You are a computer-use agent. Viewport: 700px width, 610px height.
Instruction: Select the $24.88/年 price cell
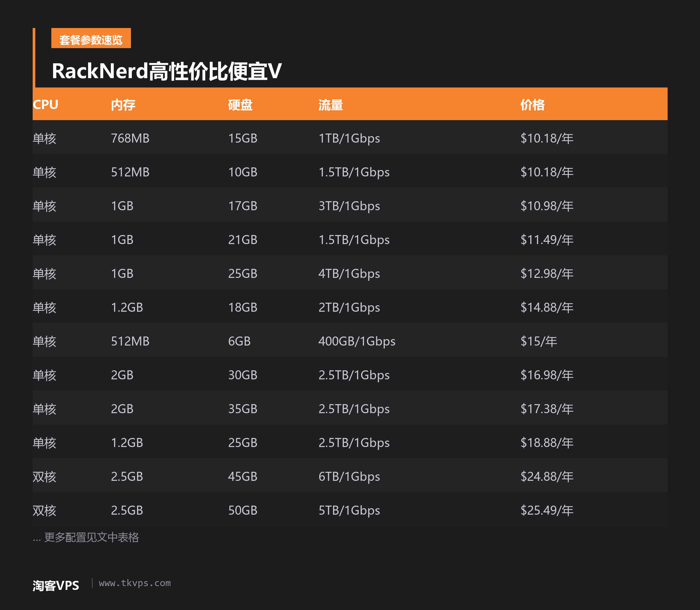click(547, 476)
